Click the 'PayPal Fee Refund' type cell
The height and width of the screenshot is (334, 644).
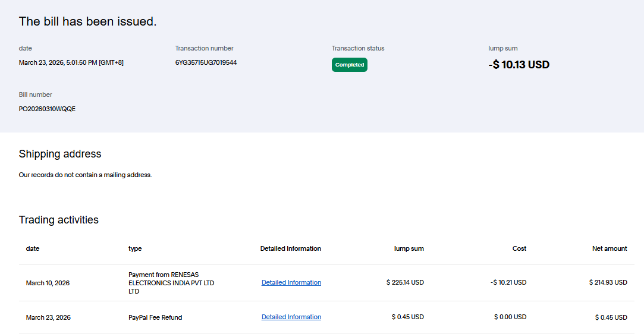pyautogui.click(x=155, y=317)
